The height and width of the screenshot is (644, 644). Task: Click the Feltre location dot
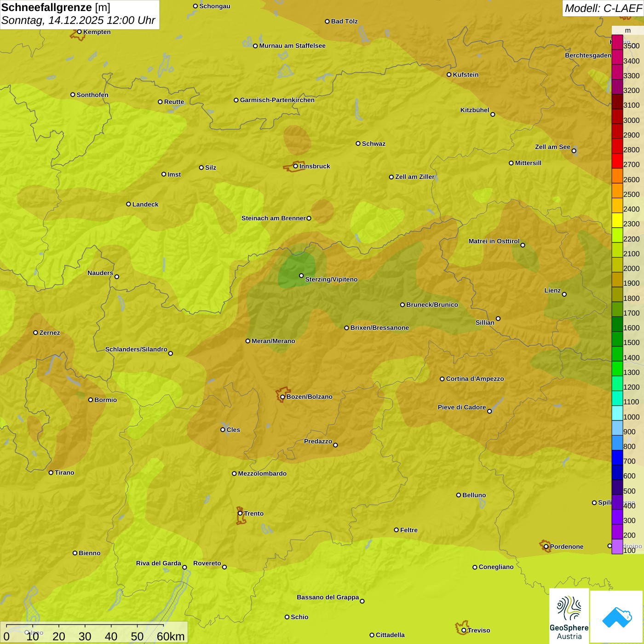396,530
